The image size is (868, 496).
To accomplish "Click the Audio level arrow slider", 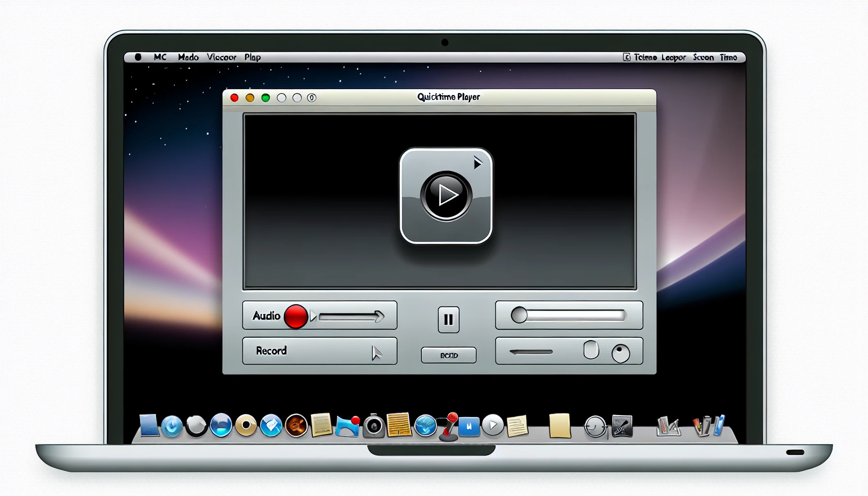I will (x=352, y=317).
